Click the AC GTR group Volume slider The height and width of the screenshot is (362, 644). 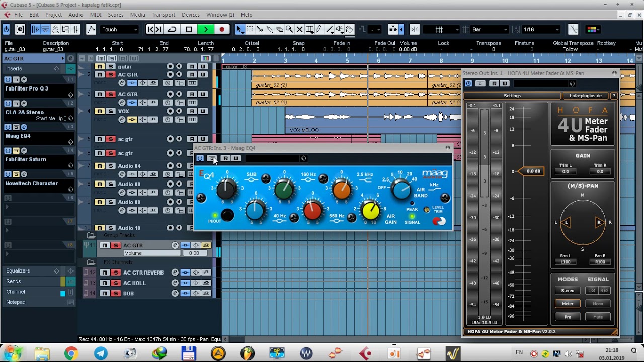point(152,253)
